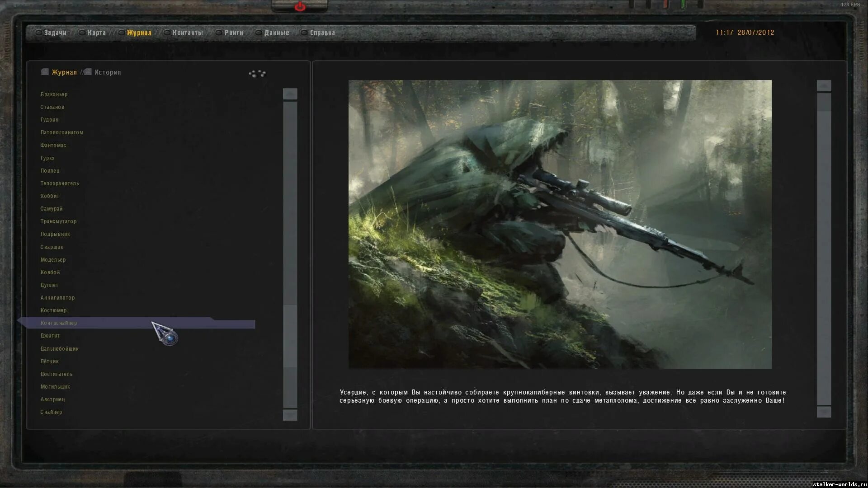Click the sniper artwork image
Screen dimensions: 868x488
point(560,224)
